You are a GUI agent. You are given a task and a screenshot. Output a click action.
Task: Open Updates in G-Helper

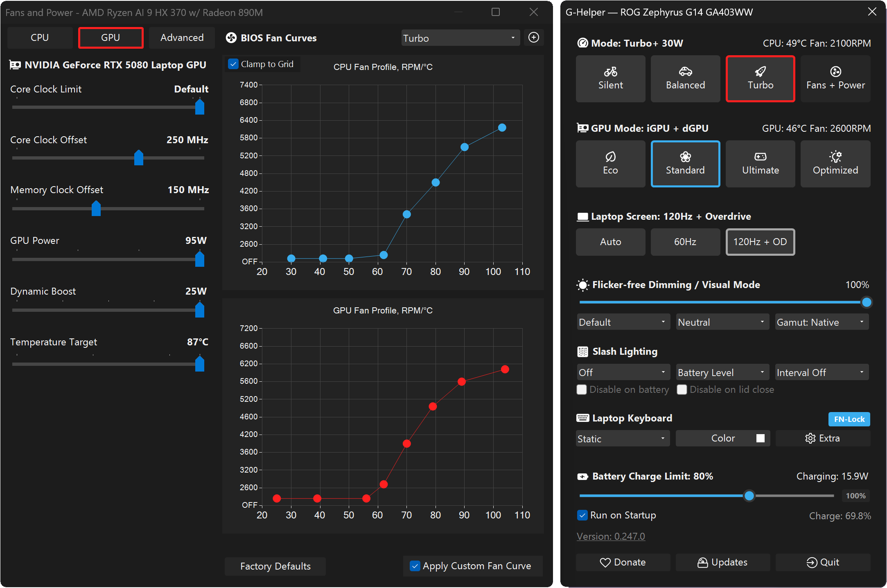click(723, 562)
